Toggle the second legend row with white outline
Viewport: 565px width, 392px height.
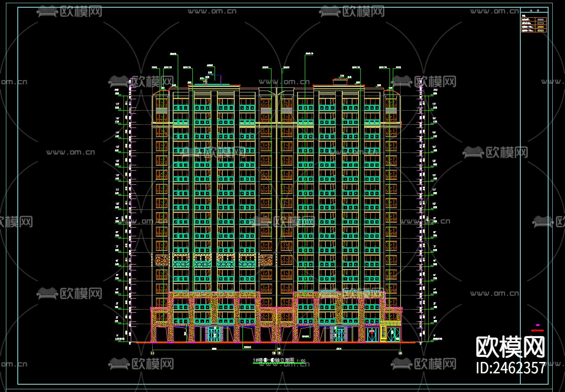click(540, 23)
